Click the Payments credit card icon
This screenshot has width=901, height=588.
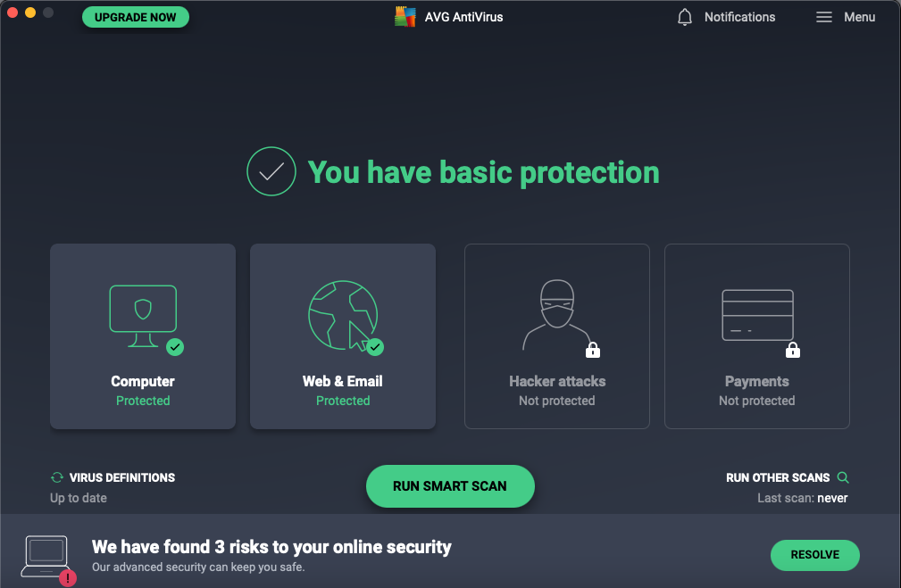coord(757,316)
